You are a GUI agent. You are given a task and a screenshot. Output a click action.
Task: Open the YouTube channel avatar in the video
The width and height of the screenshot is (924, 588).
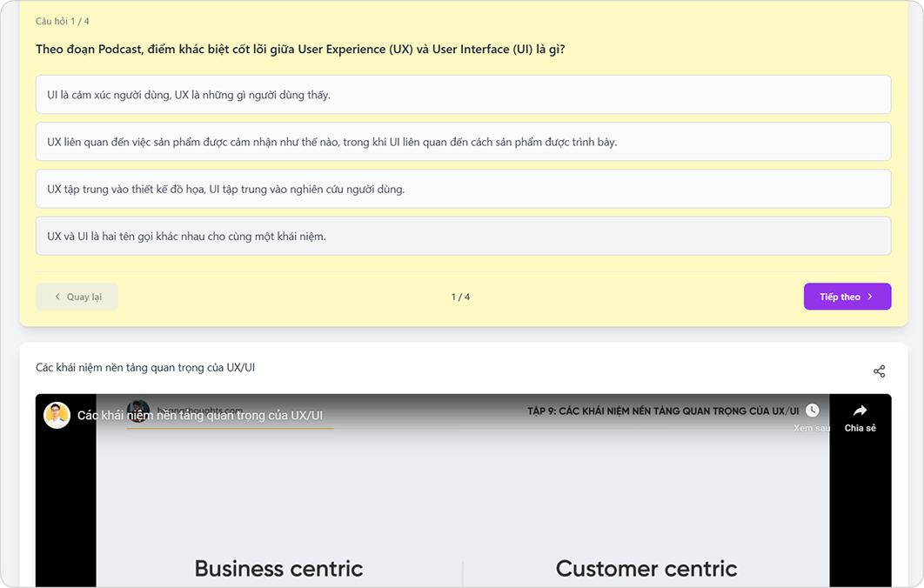point(57,415)
